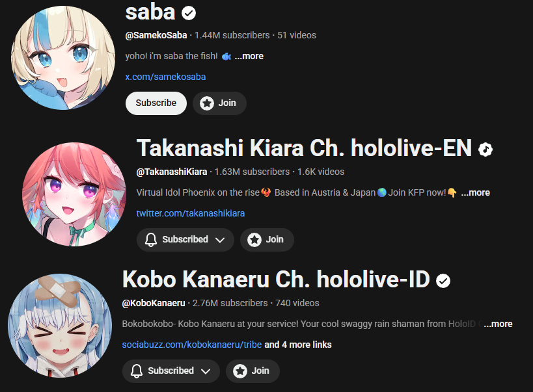Click the music note badge beside Takanashi Kiara
The height and width of the screenshot is (392, 533).
click(x=485, y=150)
